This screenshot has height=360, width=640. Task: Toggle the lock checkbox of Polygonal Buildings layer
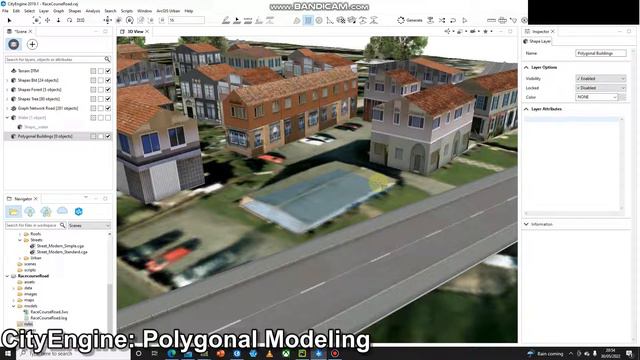[100, 136]
